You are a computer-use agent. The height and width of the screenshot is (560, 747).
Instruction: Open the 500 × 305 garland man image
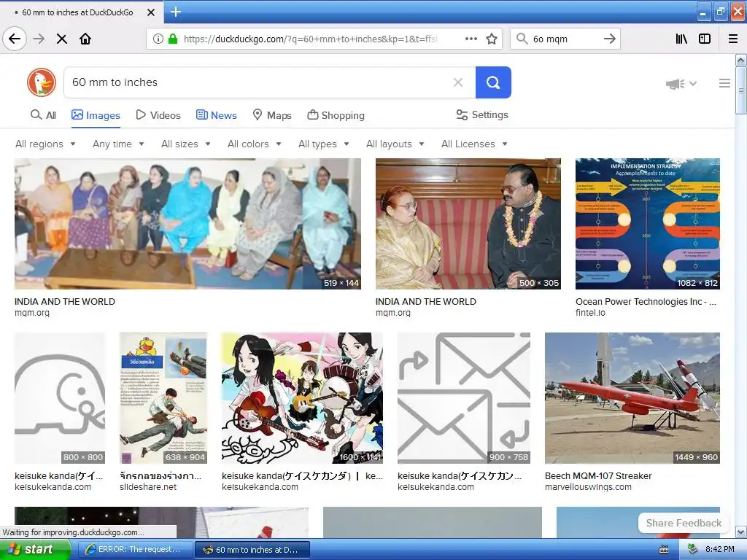click(468, 224)
